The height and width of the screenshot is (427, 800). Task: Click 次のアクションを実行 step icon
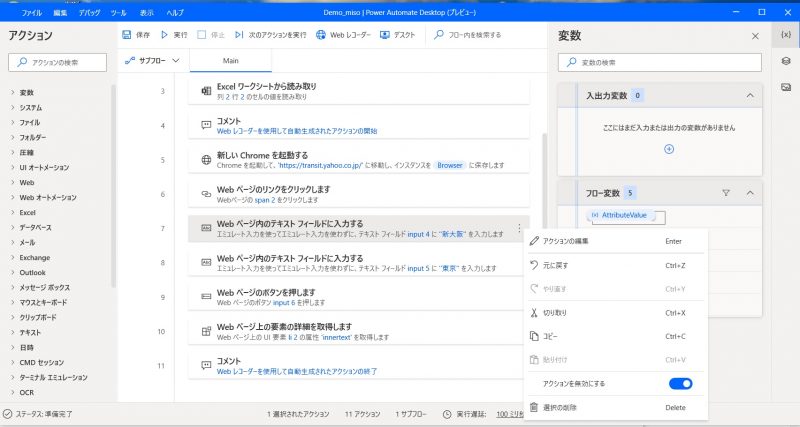(x=242, y=35)
